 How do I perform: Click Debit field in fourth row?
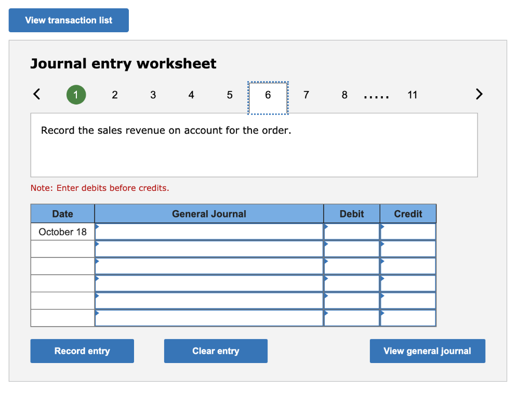[352, 283]
